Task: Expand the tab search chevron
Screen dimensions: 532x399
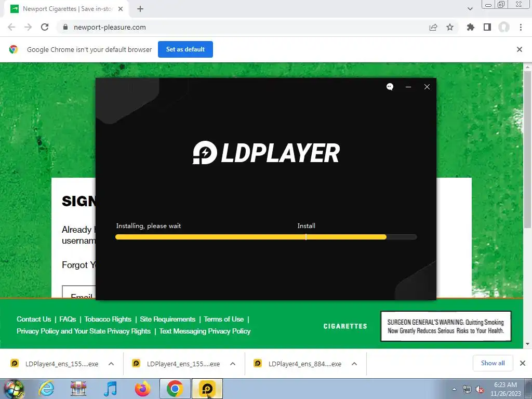Action: tap(470, 9)
